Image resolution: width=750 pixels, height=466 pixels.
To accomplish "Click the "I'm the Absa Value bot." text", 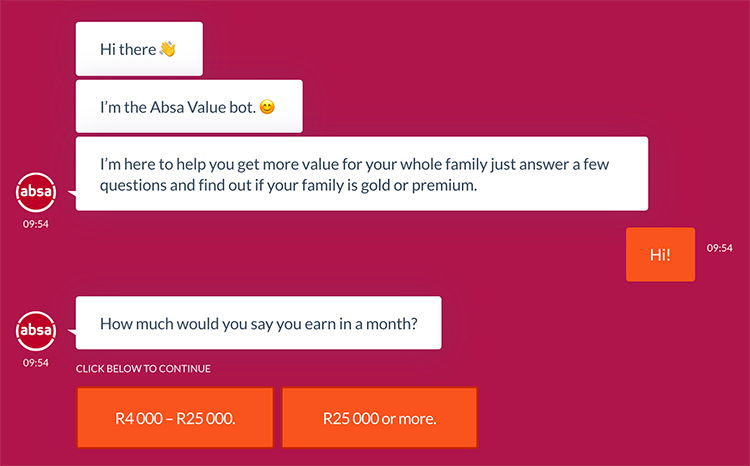I will point(176,106).
